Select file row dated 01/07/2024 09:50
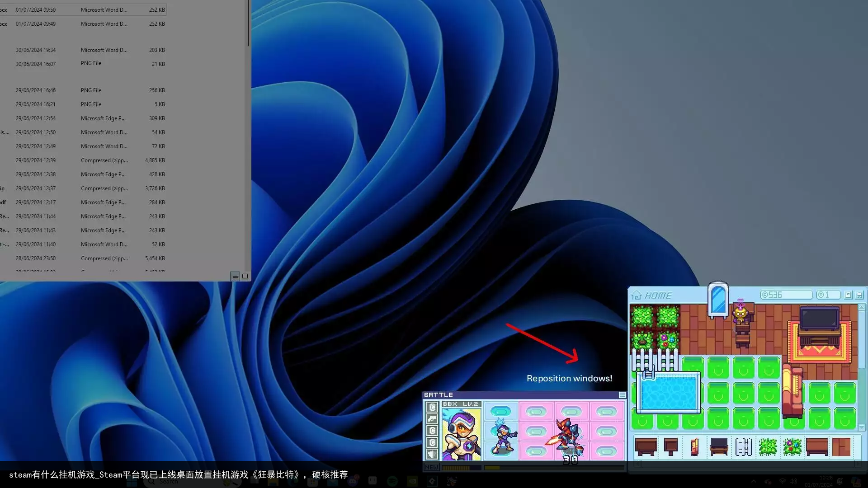 click(x=83, y=9)
